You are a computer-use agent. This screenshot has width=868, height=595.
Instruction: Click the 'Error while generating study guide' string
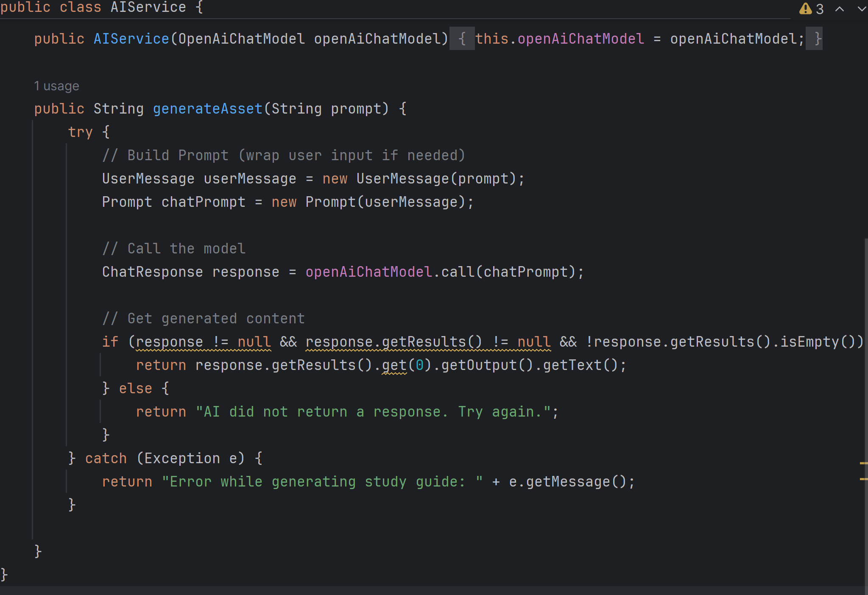pyautogui.click(x=322, y=482)
